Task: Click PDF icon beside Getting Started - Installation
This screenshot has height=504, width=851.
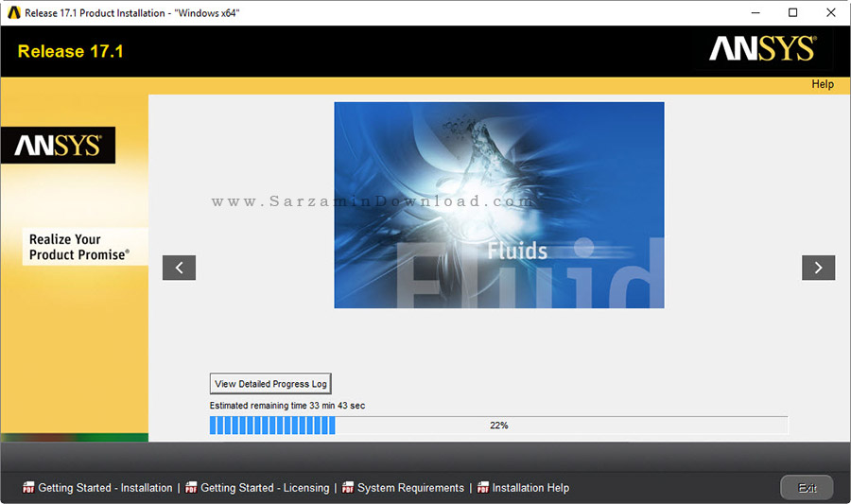Action: 28,487
